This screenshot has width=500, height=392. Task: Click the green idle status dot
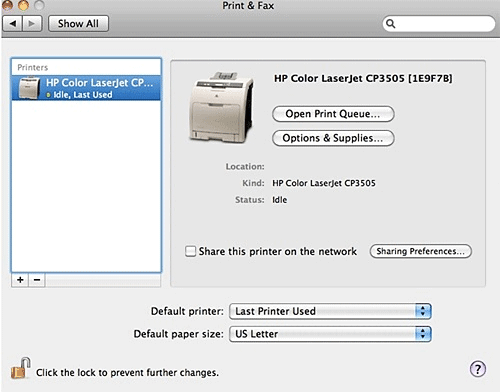48,95
